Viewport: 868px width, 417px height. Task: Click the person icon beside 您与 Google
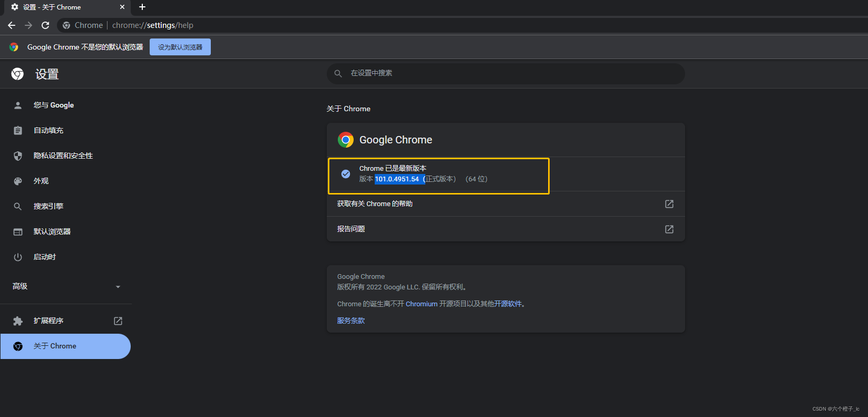tap(18, 105)
